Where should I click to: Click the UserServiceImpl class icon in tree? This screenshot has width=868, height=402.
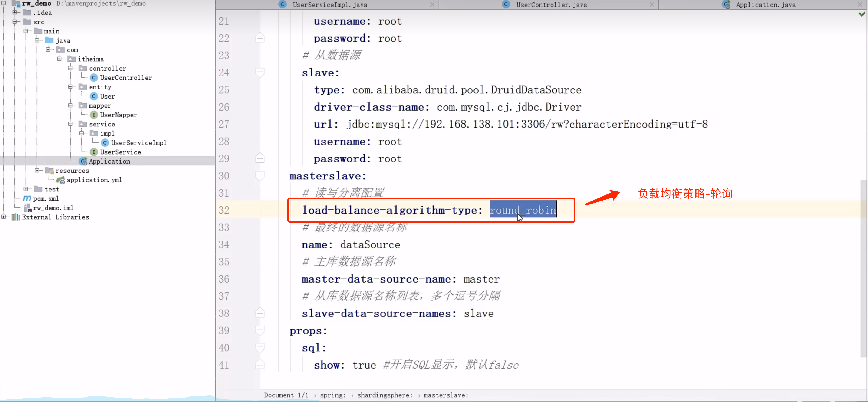105,143
